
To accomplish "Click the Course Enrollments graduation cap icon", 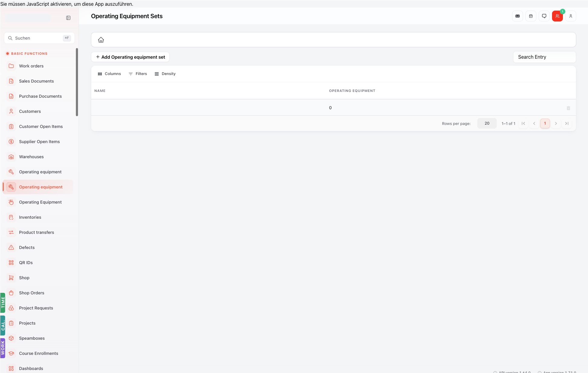I will (x=11, y=353).
